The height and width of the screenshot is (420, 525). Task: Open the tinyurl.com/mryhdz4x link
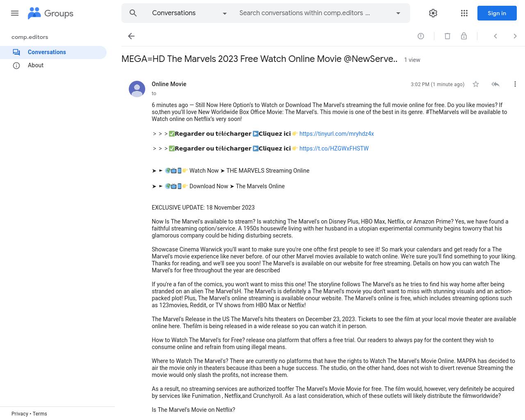click(337, 134)
